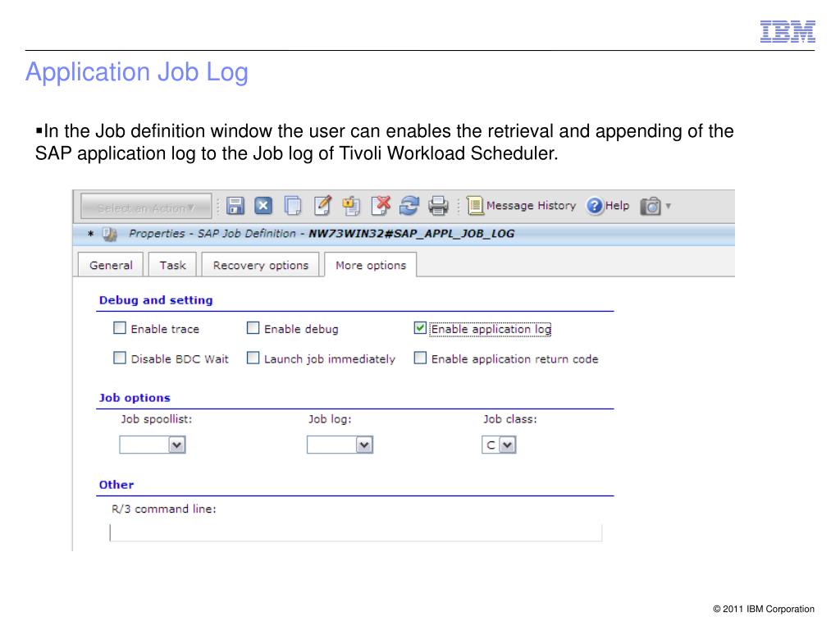
Task: Open the Job class dropdown
Action: click(x=507, y=445)
